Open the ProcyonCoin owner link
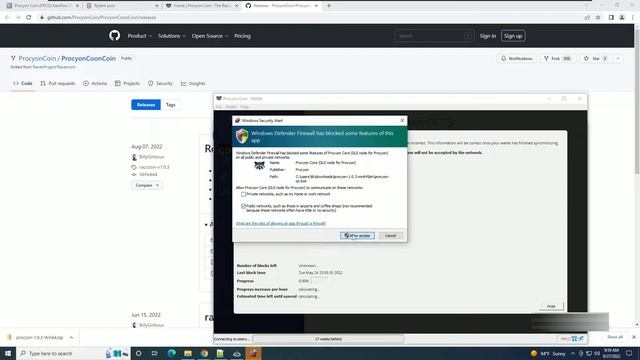This screenshot has height=360, width=640. (37, 58)
